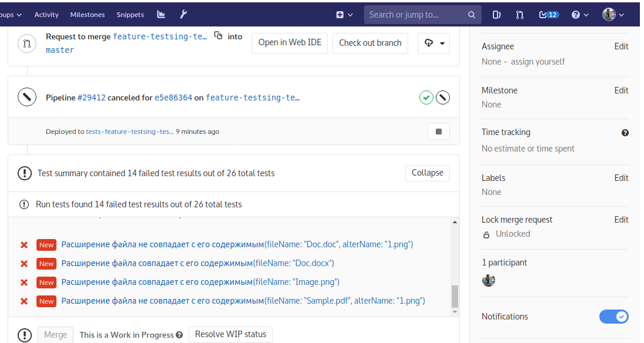Click the Open in Web IDE button
The width and height of the screenshot is (644, 343).
pos(289,43)
